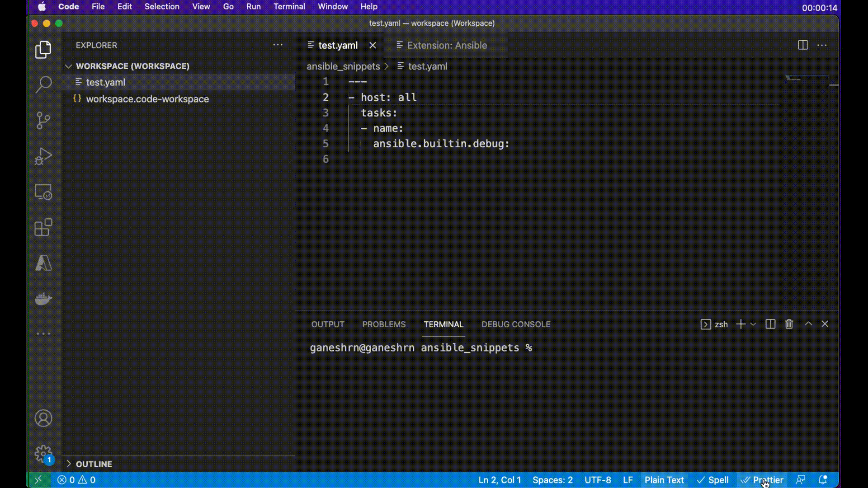The image size is (868, 488).
Task: Expand the WORKSPACE tree in Explorer
Action: (x=68, y=66)
